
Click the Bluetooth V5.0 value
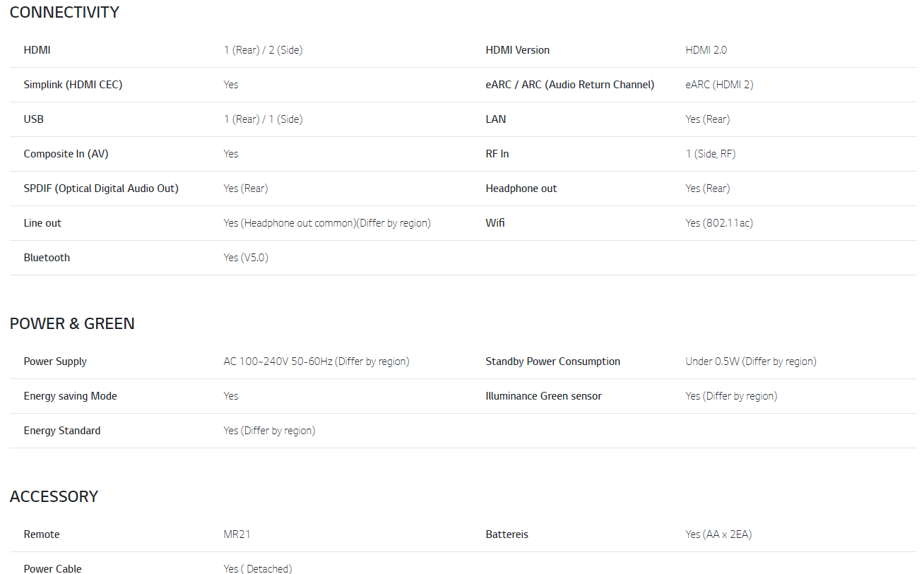(246, 258)
